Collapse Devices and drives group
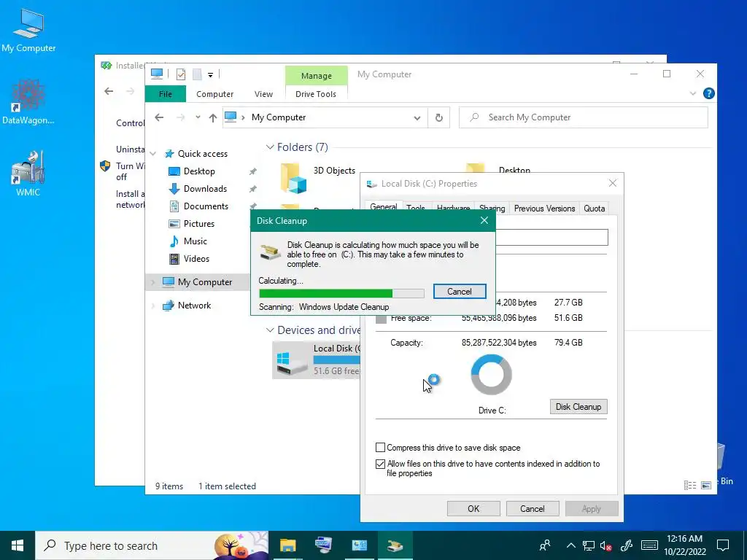 (270, 330)
